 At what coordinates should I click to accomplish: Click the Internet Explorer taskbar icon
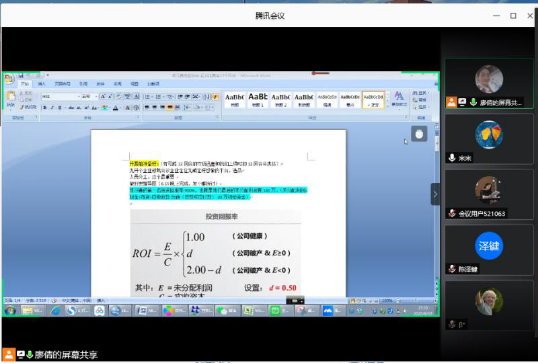(55, 311)
